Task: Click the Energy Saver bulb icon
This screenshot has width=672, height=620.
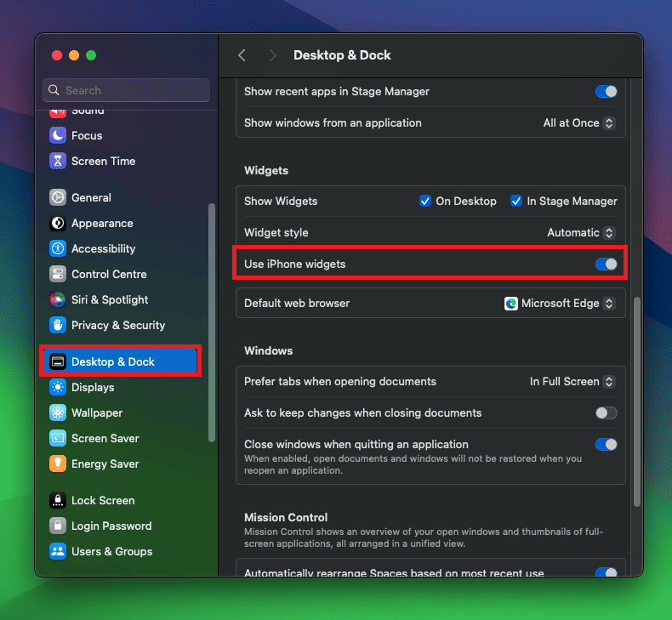Action: (58, 464)
